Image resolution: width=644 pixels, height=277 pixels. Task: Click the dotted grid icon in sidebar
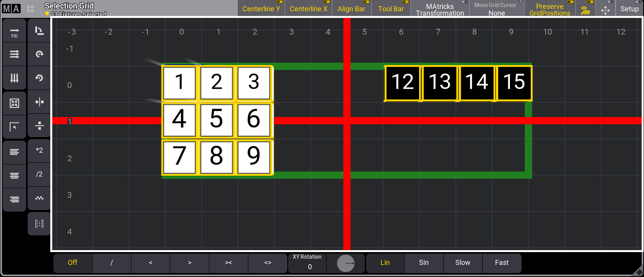(39, 224)
